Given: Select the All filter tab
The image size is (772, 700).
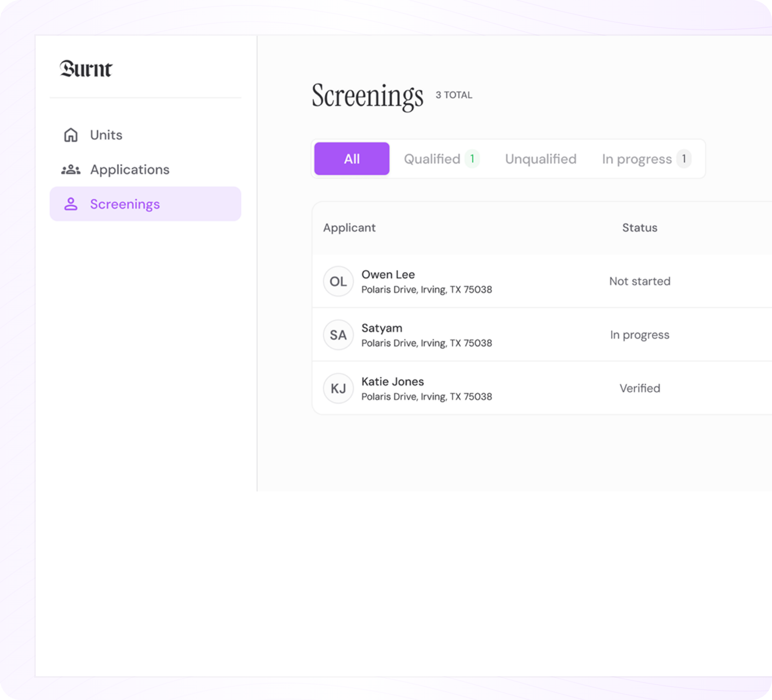Looking at the screenshot, I should (352, 159).
